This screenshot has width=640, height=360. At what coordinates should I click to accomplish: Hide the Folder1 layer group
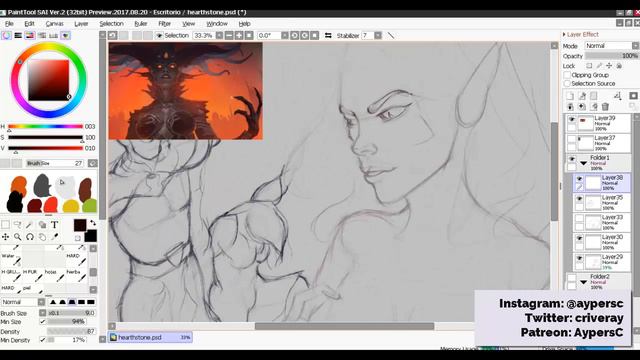click(x=571, y=159)
